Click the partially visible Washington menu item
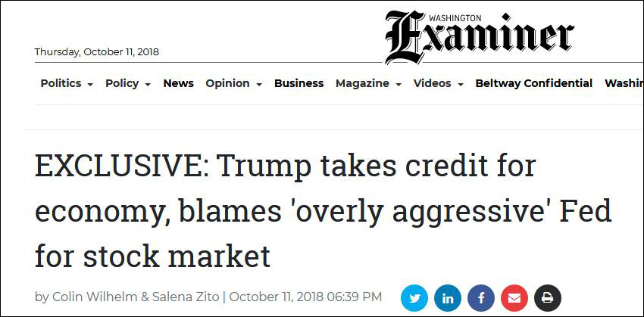Image resolution: width=644 pixels, height=317 pixels. point(623,83)
